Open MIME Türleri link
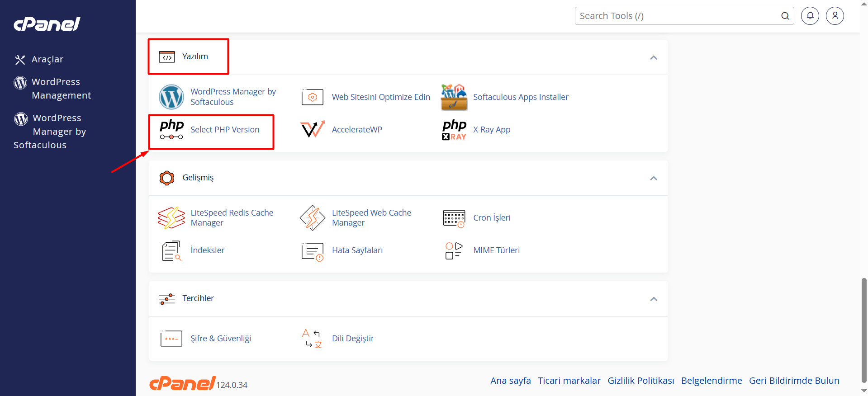 (x=496, y=250)
